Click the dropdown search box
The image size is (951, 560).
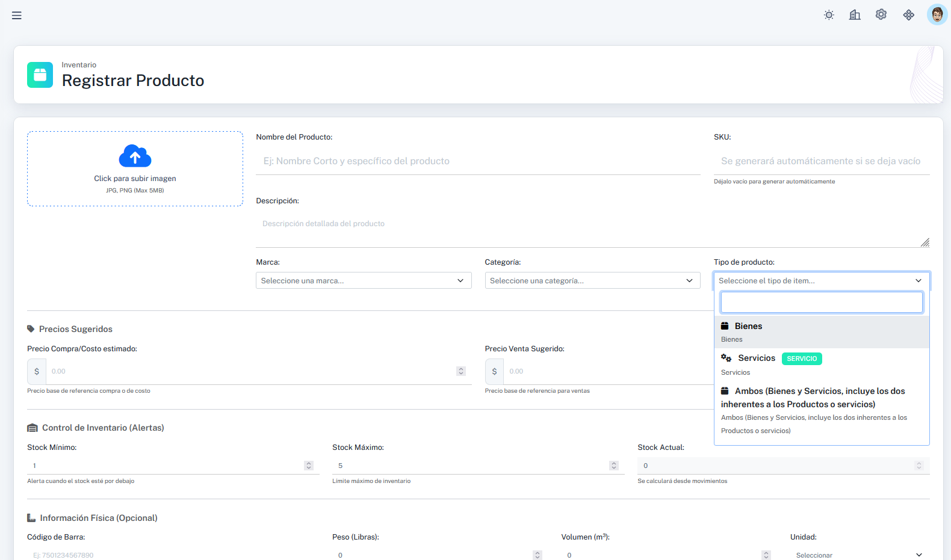(x=822, y=303)
